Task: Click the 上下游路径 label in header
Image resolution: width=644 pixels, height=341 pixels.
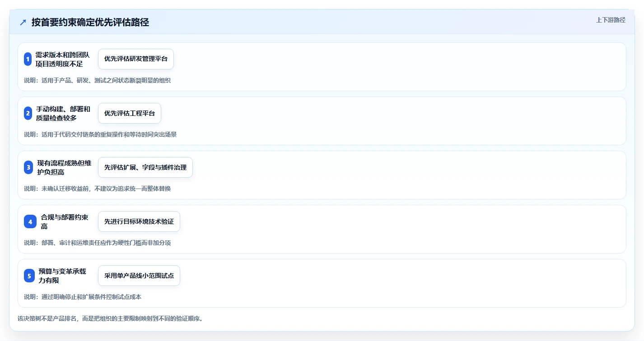Action: click(x=611, y=20)
